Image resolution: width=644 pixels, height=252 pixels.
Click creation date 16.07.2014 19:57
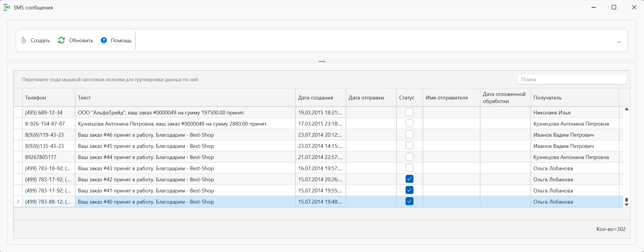click(x=321, y=168)
